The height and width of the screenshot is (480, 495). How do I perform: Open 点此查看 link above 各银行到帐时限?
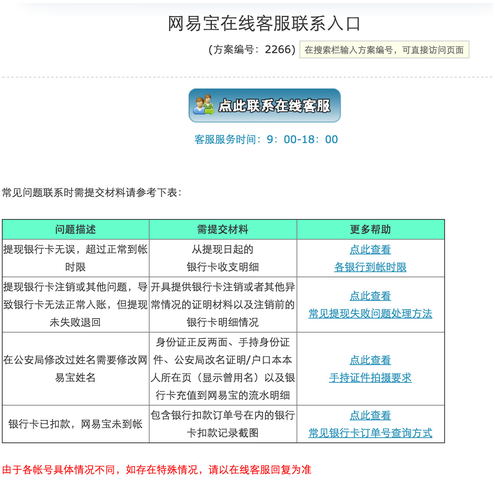click(370, 249)
